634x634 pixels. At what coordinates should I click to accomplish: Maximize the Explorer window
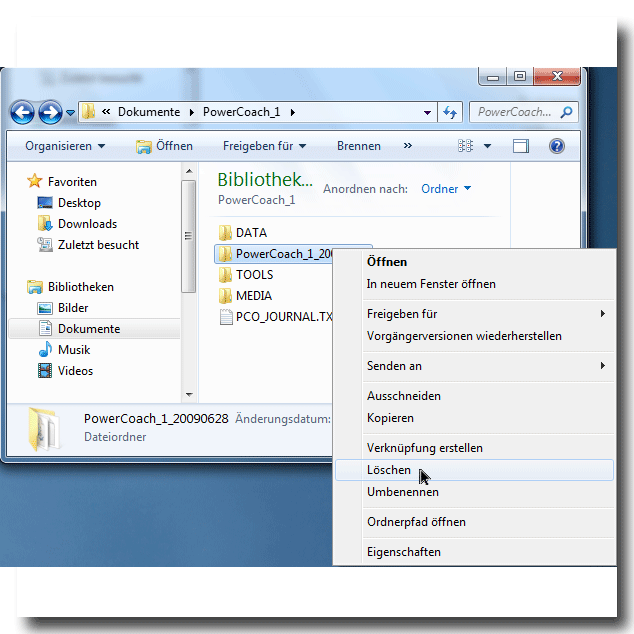(x=520, y=76)
